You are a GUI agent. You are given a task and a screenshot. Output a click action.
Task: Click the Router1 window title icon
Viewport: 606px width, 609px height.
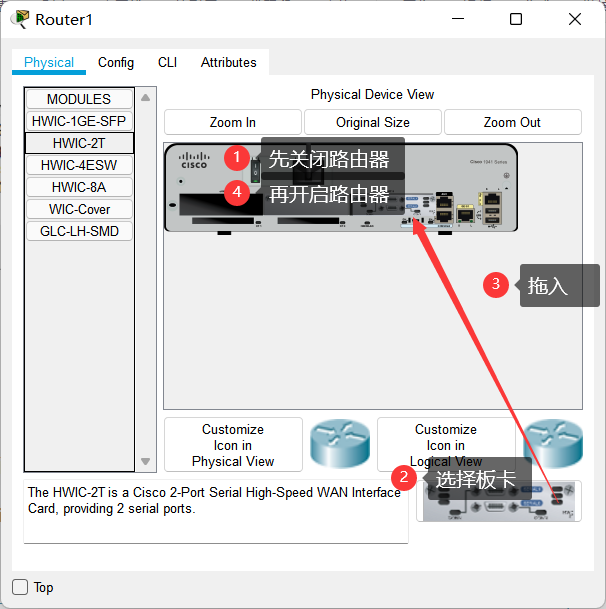tap(20, 19)
